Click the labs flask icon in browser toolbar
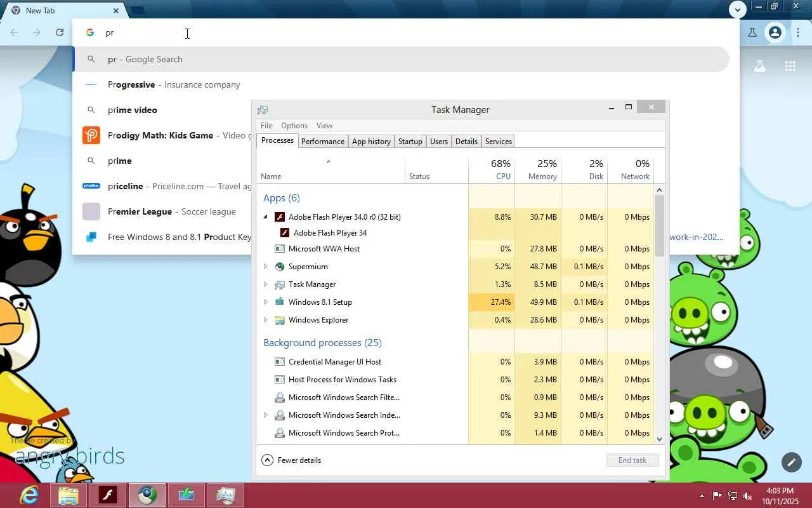Viewport: 812px width, 508px height. [752, 32]
